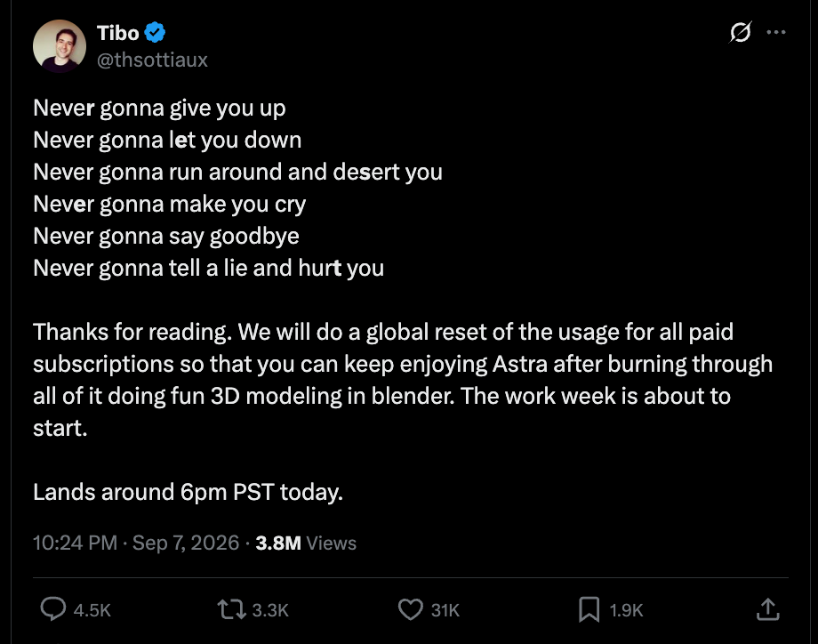This screenshot has width=818, height=644.
Task: Click the 3.8M Views label
Action: (x=306, y=543)
